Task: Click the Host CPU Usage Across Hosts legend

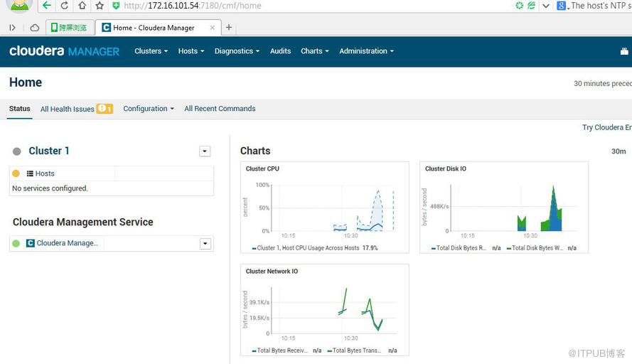Action: pos(308,248)
